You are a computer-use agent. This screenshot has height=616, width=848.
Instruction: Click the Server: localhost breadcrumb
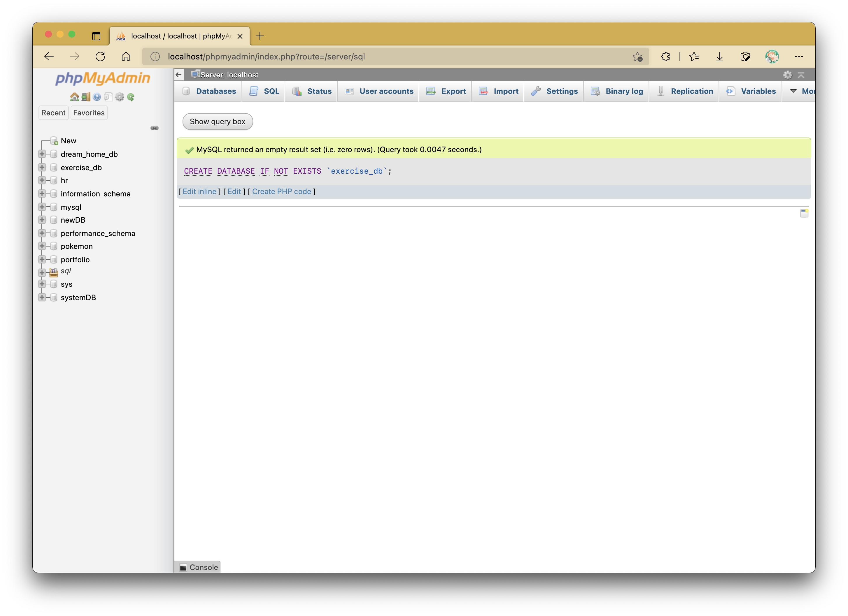click(229, 75)
